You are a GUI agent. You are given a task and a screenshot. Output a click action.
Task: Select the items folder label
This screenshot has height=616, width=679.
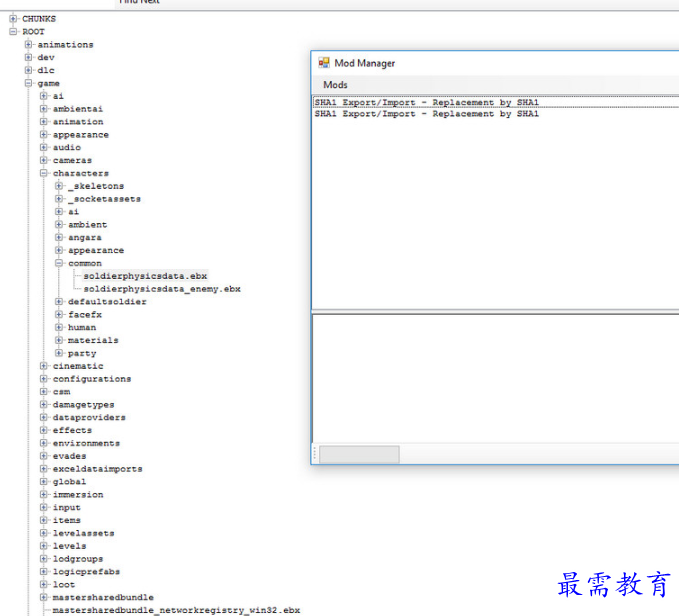coord(67,520)
